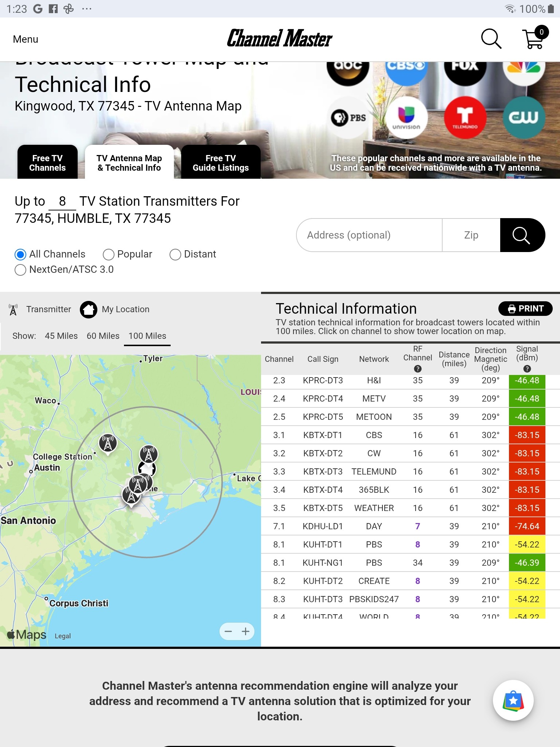
Task: Click the Wi-Fi indicator in status bar
Action: (x=510, y=9)
